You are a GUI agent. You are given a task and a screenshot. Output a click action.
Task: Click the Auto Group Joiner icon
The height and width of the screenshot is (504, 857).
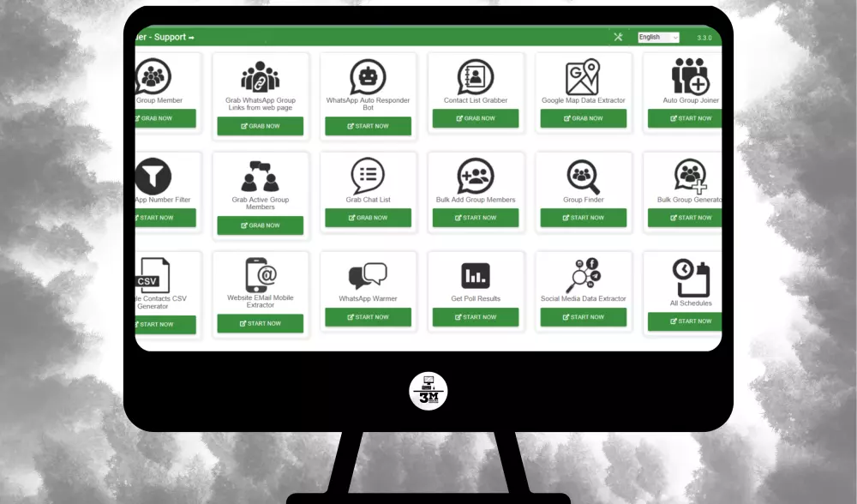pyautogui.click(x=690, y=76)
